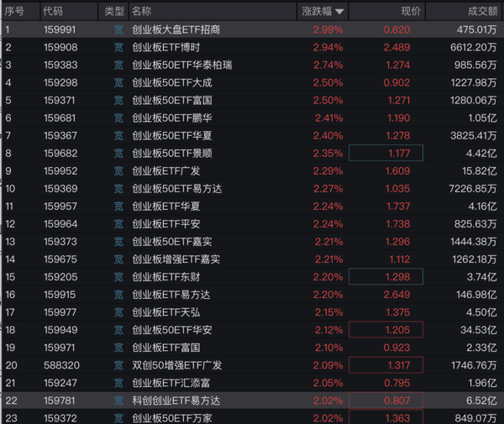Sort by the 成交额 column header
Image resolution: width=504 pixels, height=424 pixels.
coord(482,11)
